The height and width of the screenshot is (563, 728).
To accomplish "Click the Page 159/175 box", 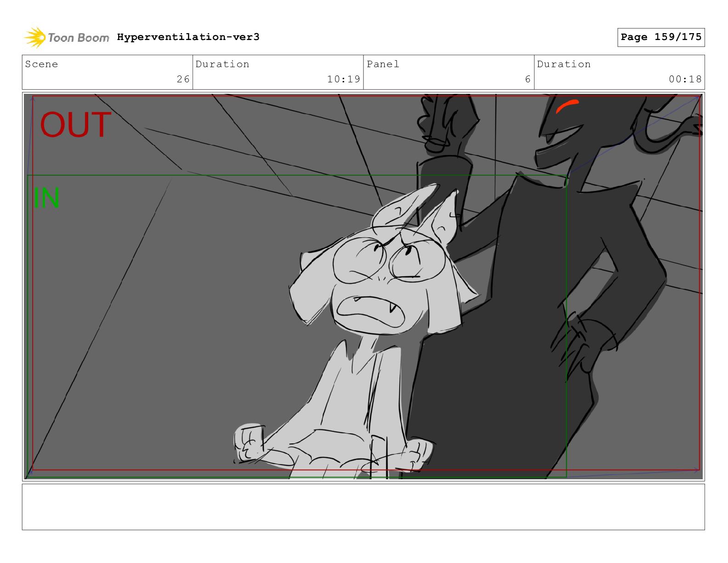I will 661,37.
